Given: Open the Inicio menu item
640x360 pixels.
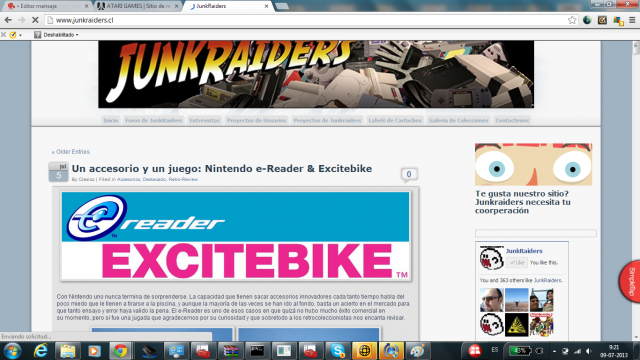Looking at the screenshot, I should pyautogui.click(x=111, y=120).
